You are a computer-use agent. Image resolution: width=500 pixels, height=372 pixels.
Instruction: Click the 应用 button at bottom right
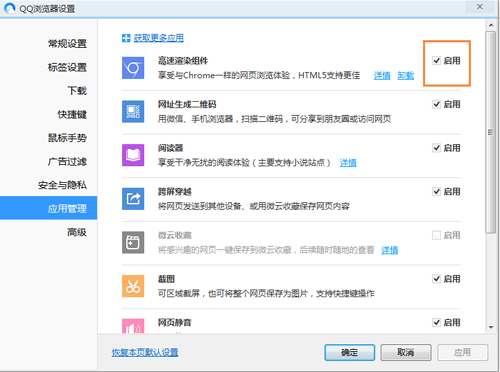(463, 352)
